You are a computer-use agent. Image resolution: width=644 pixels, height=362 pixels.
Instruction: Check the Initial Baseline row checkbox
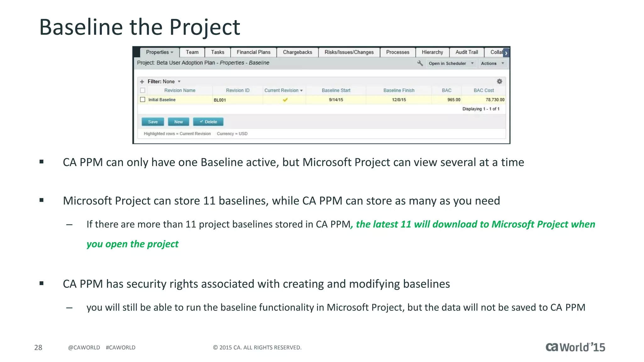143,100
